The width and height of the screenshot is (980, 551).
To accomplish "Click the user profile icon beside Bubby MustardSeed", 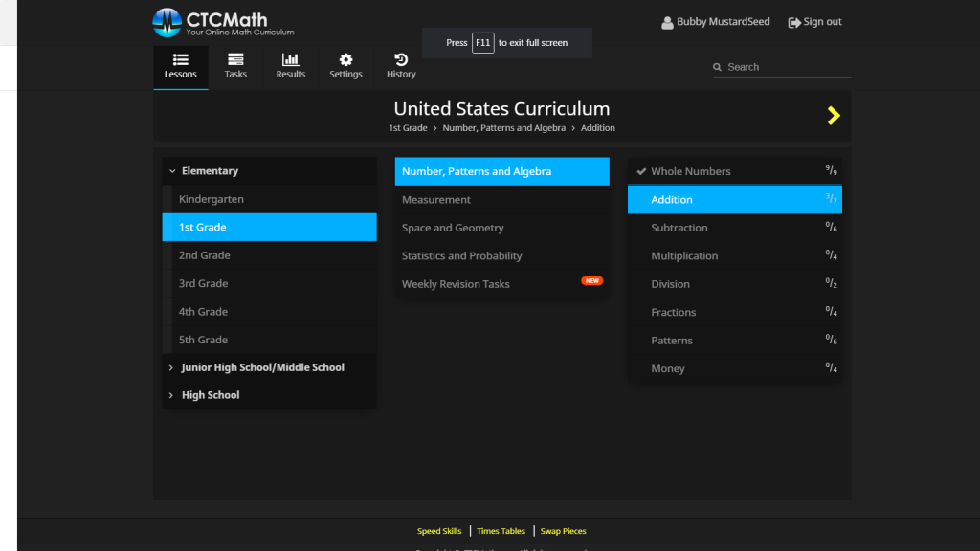I will tap(667, 23).
